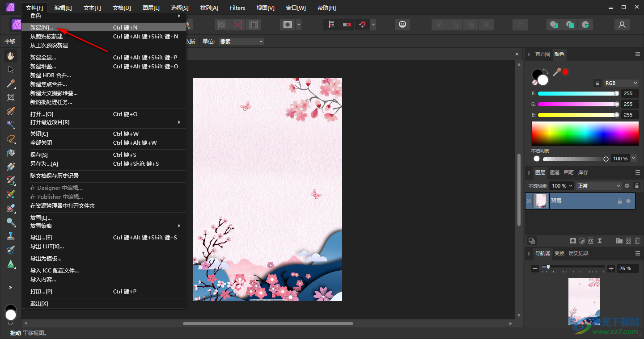Toggle quick mask button in toolbar
644x339 pixels.
tap(288, 25)
